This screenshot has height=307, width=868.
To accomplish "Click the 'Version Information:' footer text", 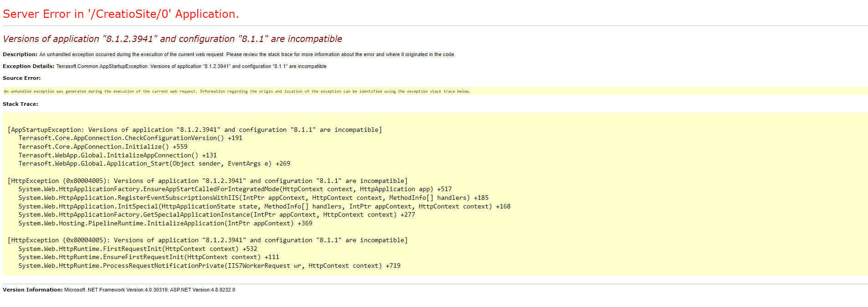I will tap(33, 290).
